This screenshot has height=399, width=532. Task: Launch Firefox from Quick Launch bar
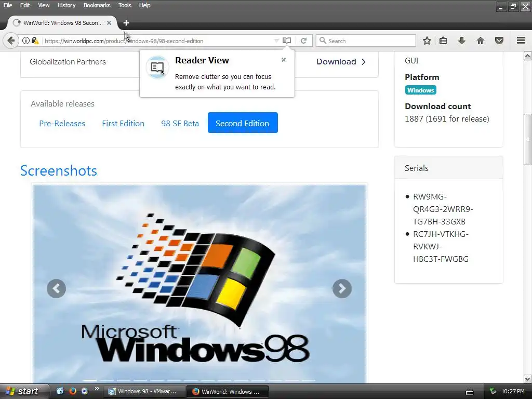(72, 391)
